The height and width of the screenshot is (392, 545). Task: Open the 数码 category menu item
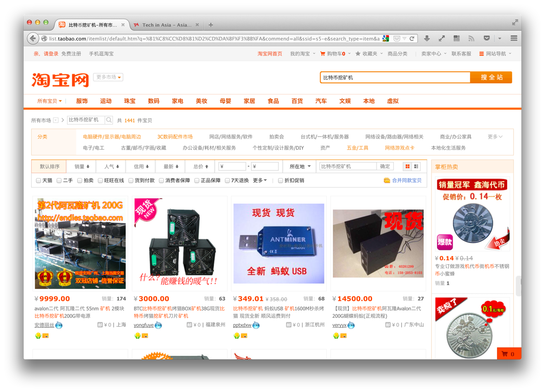click(153, 101)
